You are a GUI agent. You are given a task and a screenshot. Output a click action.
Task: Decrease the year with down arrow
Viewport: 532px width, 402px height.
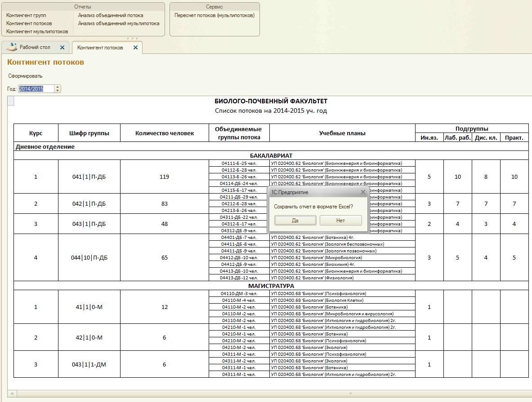[x=58, y=91]
